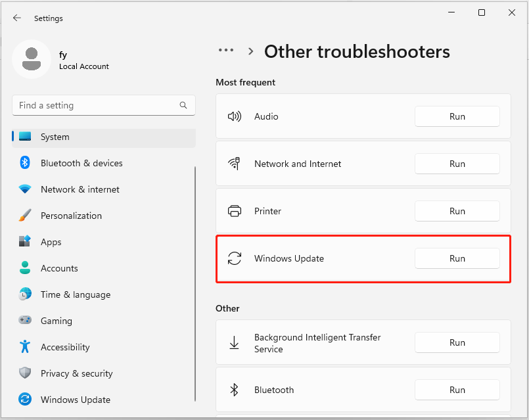Image resolution: width=529 pixels, height=420 pixels.
Task: Click the back arrow icon in Settings
Action: click(x=17, y=18)
